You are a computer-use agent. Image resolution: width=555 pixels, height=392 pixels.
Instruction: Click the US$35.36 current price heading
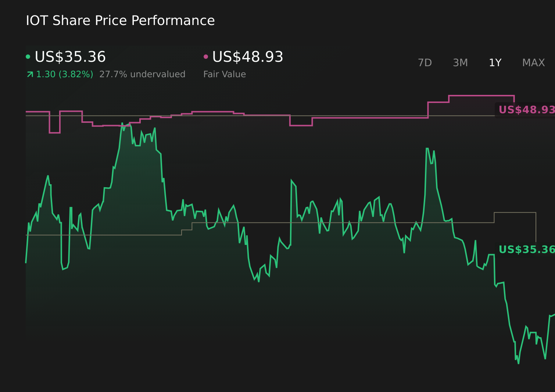[70, 57]
